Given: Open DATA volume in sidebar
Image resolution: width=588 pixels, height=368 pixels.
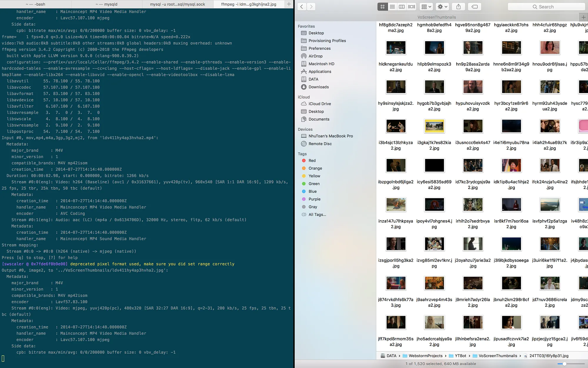Looking at the screenshot, I should 313,79.
